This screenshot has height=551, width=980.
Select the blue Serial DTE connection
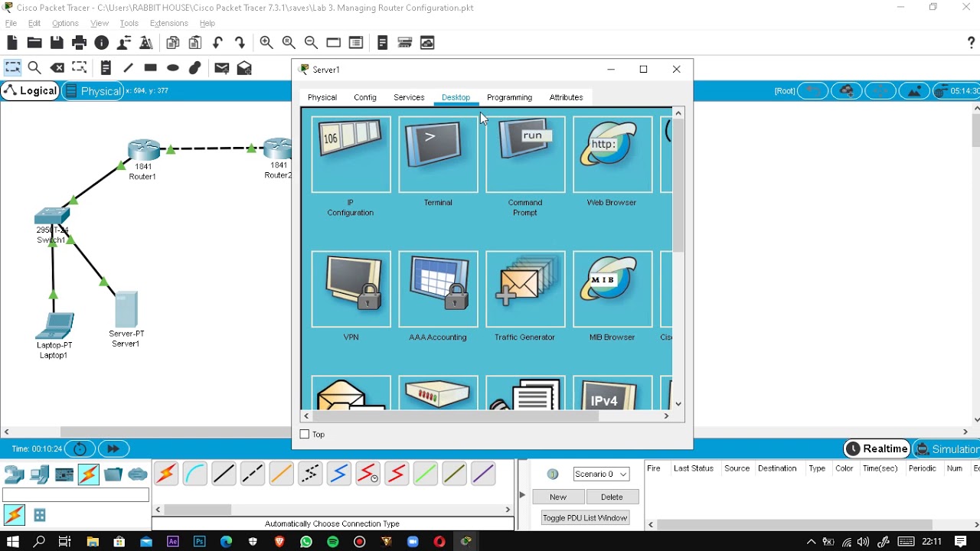339,474
